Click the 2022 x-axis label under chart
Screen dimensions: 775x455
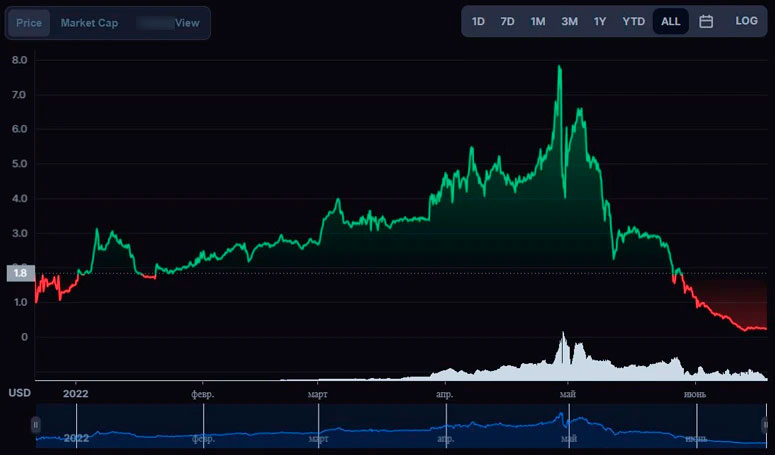(x=76, y=394)
